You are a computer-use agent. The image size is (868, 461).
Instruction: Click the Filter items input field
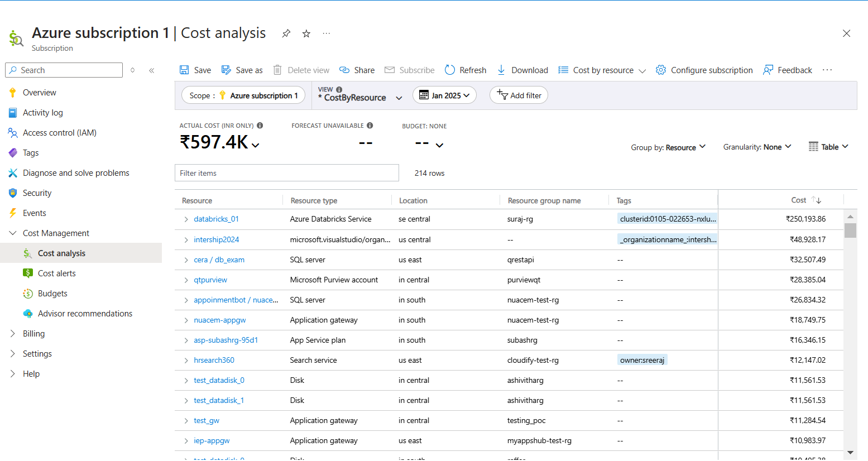click(287, 173)
